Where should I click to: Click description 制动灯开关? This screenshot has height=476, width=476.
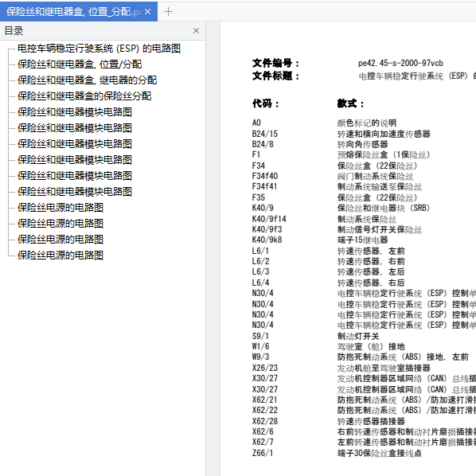(x=358, y=337)
